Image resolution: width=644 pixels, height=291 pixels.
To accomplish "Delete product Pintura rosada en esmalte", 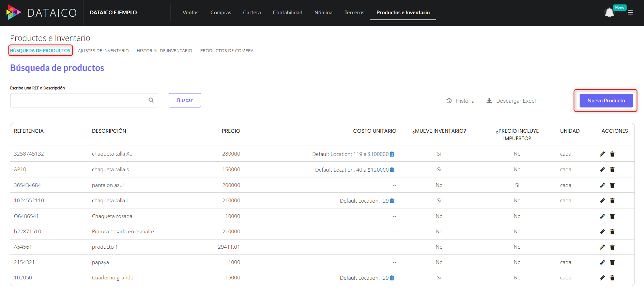I will pos(612,232).
